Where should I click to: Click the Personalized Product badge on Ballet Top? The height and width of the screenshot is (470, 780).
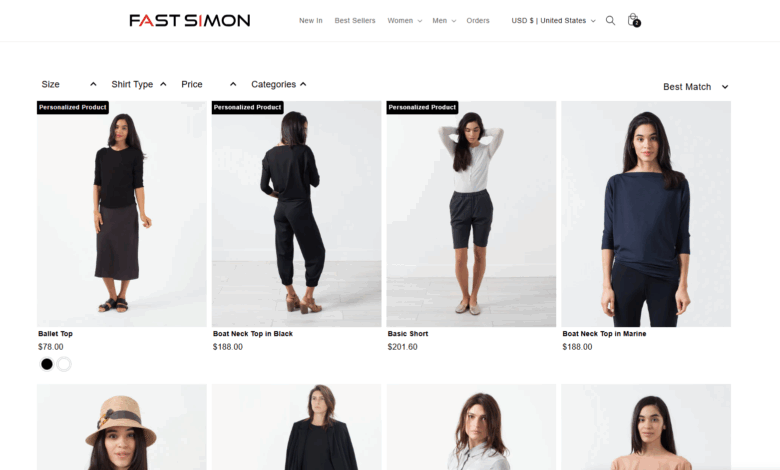click(73, 107)
